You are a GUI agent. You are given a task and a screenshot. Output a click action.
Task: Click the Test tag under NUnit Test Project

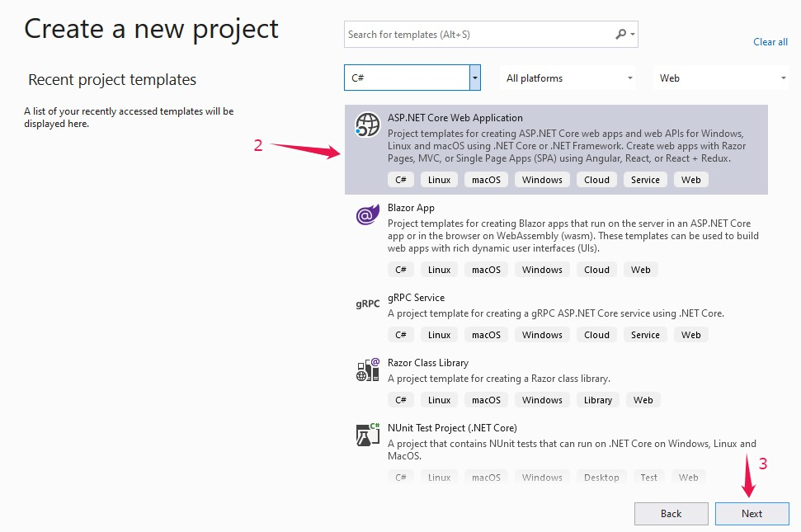648,478
